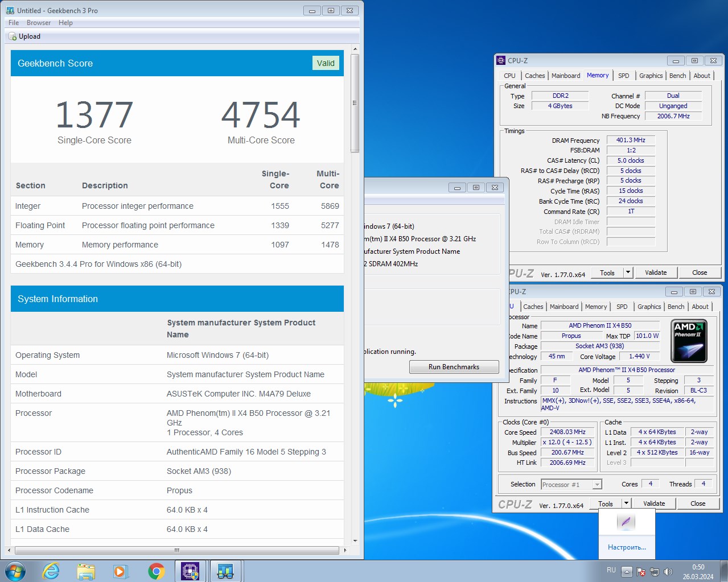The width and height of the screenshot is (728, 582).
Task: Click the NB Frequency value 2006.7 MHz
Action: pyautogui.click(x=673, y=116)
